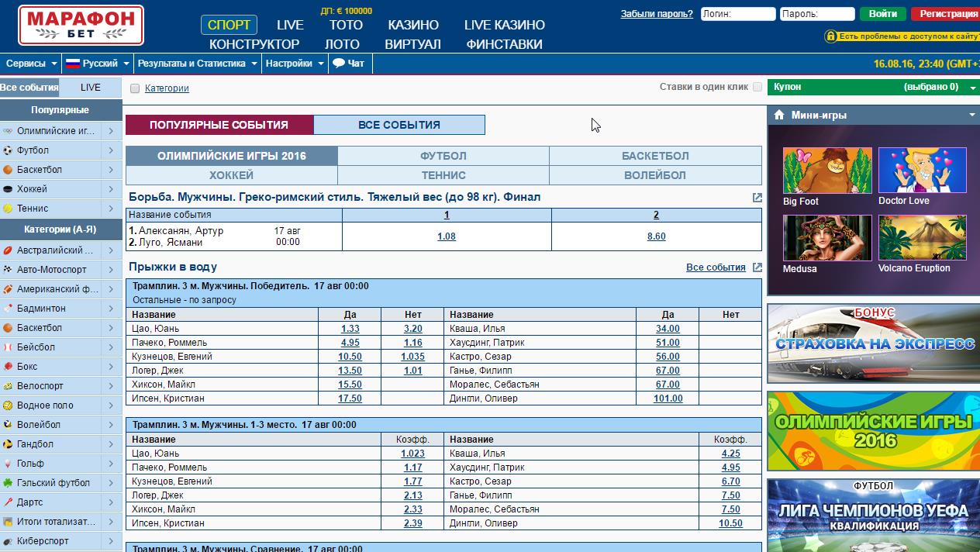Image resolution: width=980 pixels, height=552 pixels.
Task: Click the Olympic rings icon in sidebar
Action: point(8,131)
